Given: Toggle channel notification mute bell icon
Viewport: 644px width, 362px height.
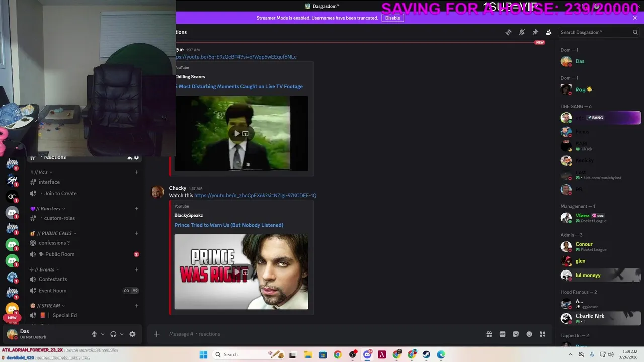Looking at the screenshot, I should click(x=522, y=32).
